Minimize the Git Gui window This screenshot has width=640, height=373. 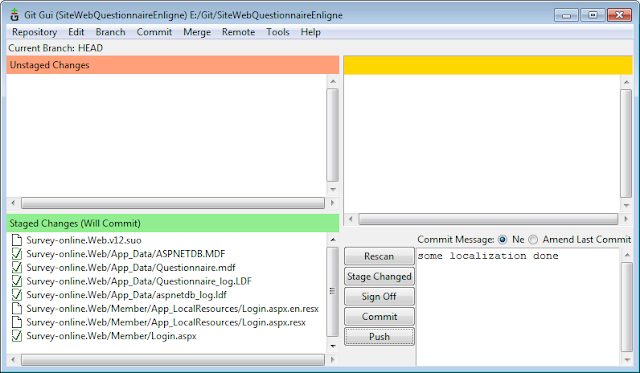(566, 15)
